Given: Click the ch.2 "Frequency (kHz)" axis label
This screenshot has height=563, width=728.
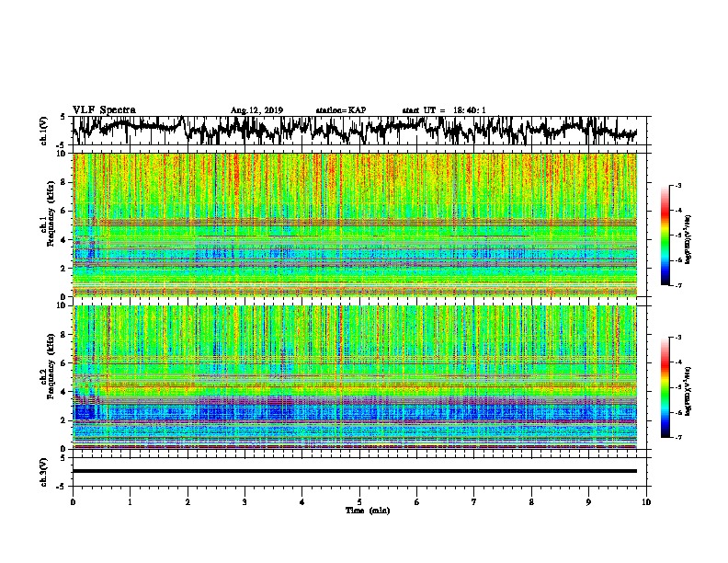Looking at the screenshot, I should pyautogui.click(x=51, y=366).
